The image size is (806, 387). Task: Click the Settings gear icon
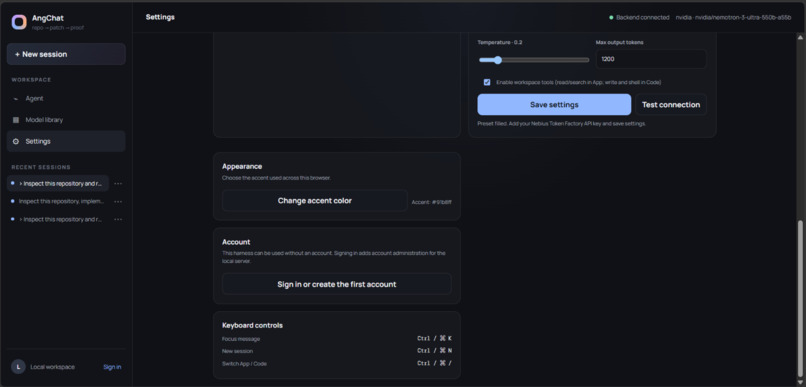(15, 141)
